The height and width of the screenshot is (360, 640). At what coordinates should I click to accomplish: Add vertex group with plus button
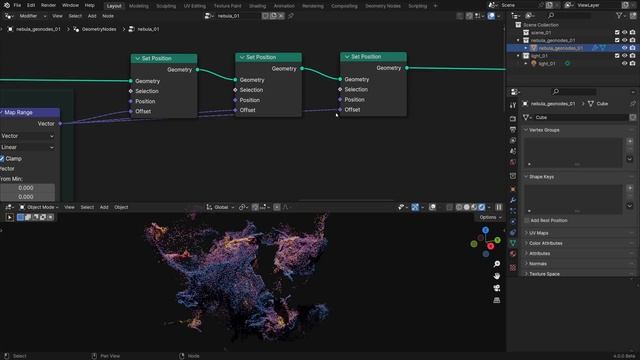[629, 141]
